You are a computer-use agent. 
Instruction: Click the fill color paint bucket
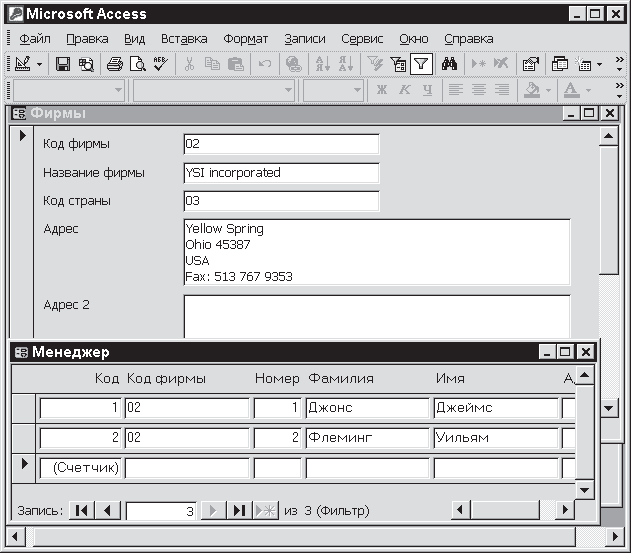pos(531,90)
